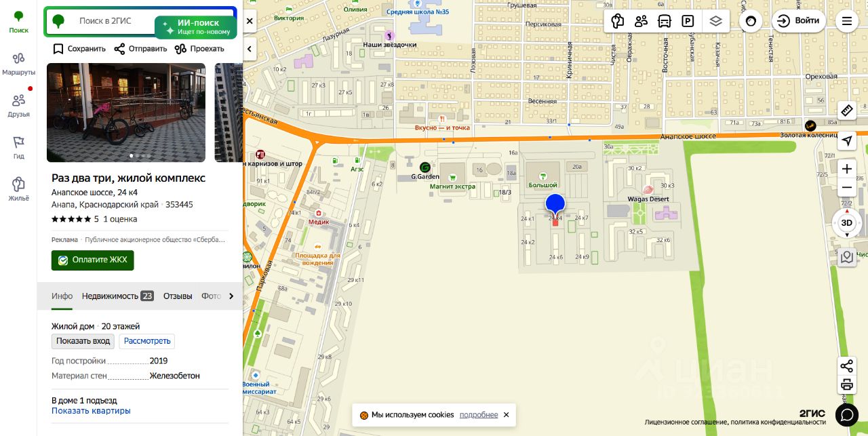Open the Search section in left sidebar
The width and height of the screenshot is (868, 436).
(18, 22)
